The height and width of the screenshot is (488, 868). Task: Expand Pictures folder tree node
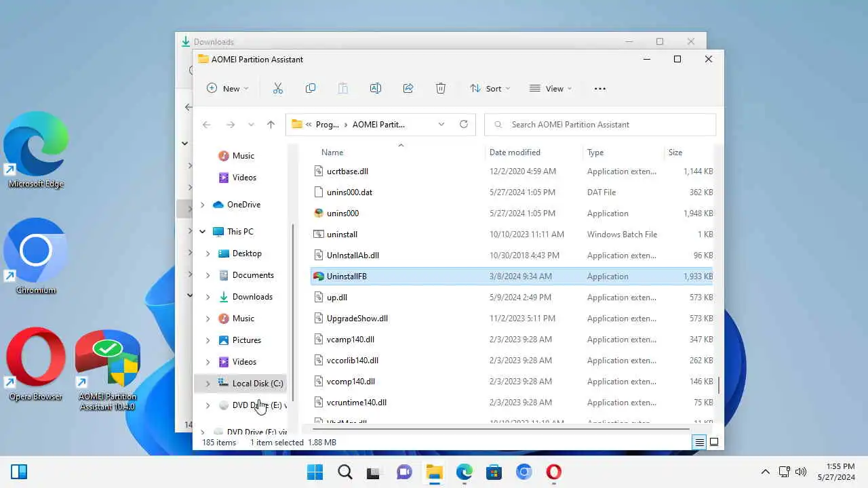[x=208, y=340]
